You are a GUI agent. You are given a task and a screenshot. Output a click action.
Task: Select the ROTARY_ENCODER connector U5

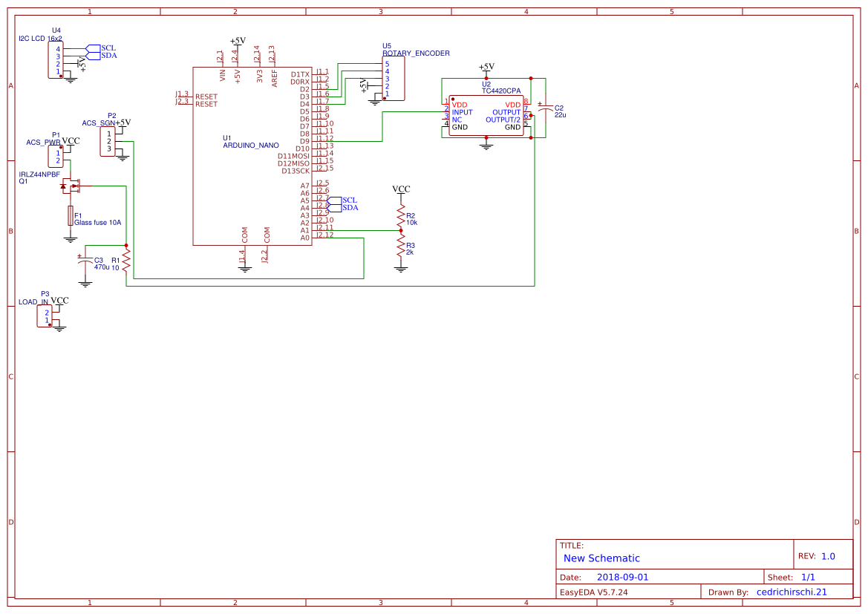393,79
